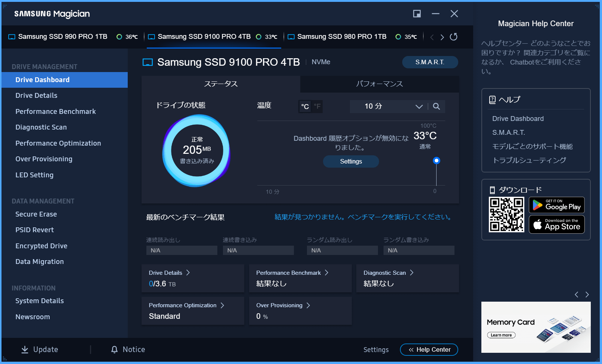Open the Performance Benchmark card chevron
This screenshot has width=602, height=364.
pos(326,273)
